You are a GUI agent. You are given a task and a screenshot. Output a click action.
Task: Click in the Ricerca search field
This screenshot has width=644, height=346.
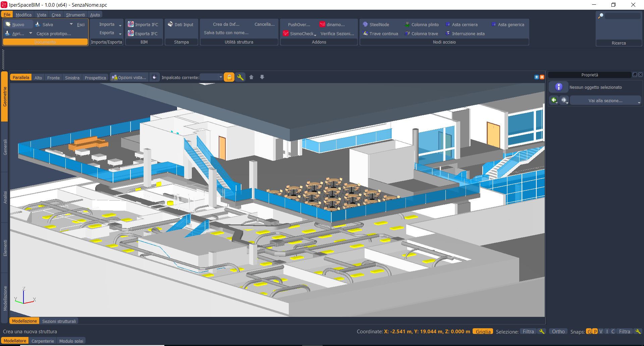(x=623, y=16)
